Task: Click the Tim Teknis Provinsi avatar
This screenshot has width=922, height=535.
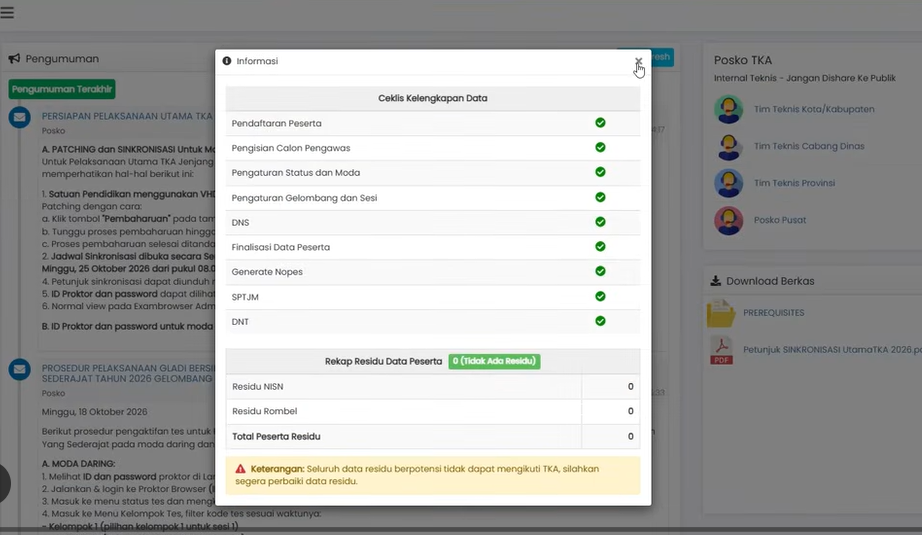Action: (x=729, y=183)
